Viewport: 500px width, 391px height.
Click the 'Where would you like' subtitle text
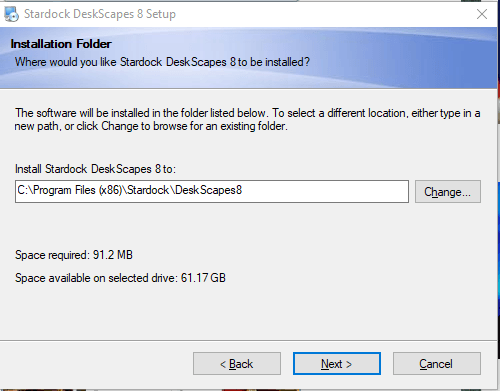pyautogui.click(x=162, y=62)
